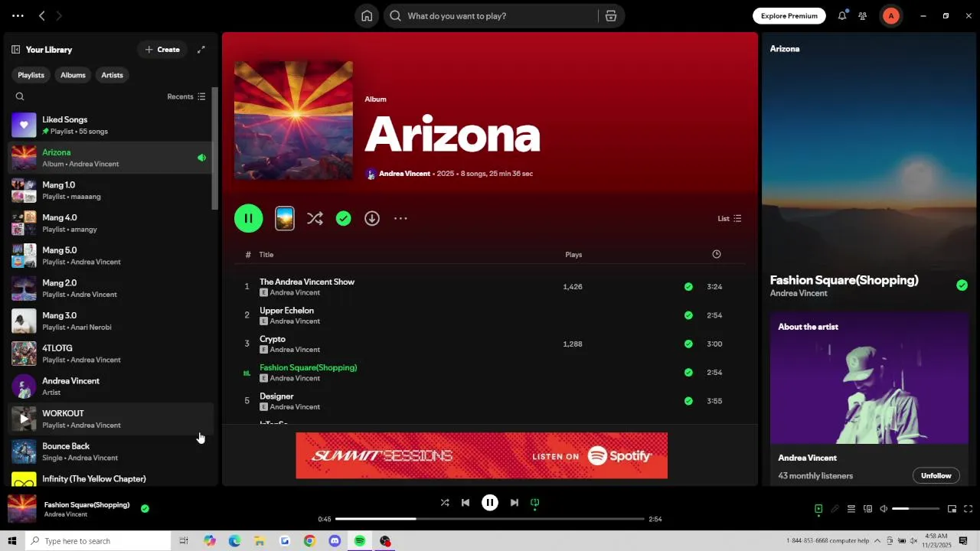
Task: Go back with the left arrow
Action: click(x=42, y=16)
